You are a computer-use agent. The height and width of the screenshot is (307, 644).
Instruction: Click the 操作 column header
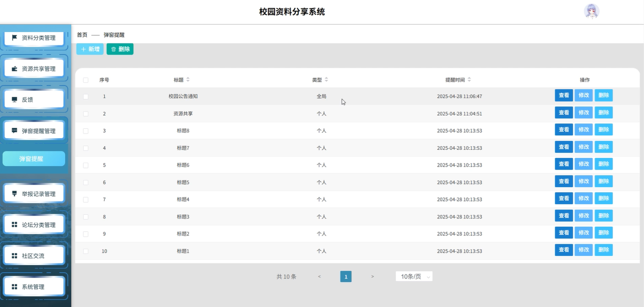584,80
